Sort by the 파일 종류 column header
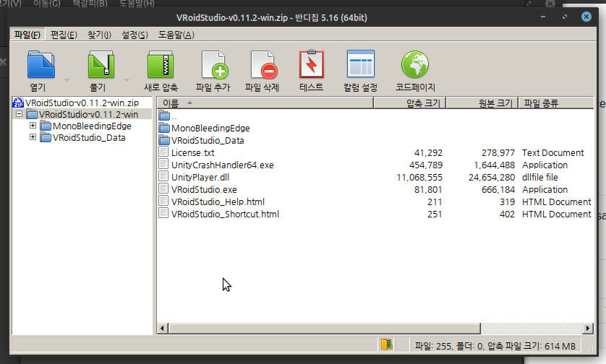 click(556, 103)
